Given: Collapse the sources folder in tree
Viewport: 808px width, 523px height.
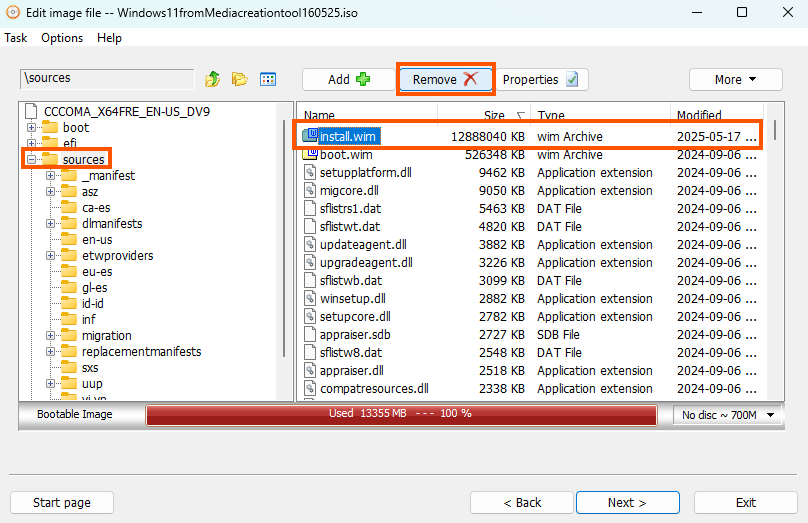Looking at the screenshot, I should coord(31,159).
